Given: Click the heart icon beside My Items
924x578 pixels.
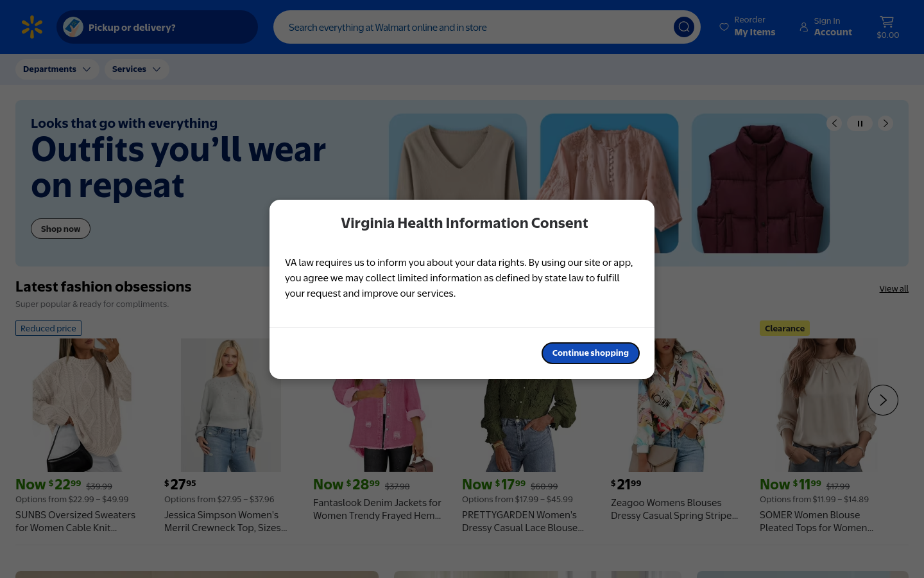Looking at the screenshot, I should pyautogui.click(x=724, y=27).
